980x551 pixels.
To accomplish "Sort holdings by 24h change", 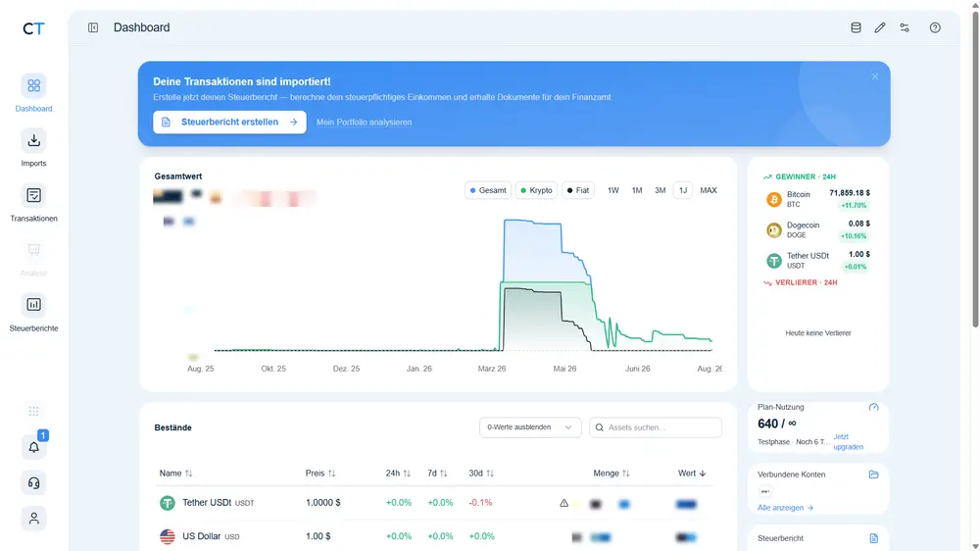I will (398, 474).
